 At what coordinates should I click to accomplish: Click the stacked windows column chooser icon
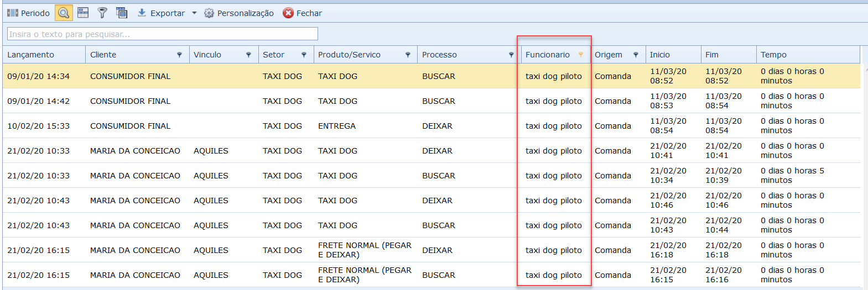122,13
